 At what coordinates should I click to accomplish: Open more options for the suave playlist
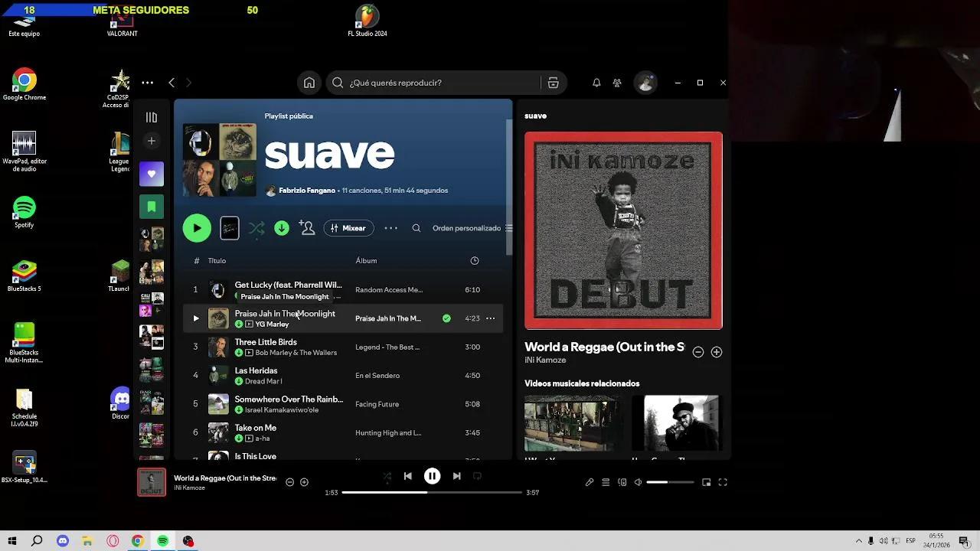(x=390, y=228)
